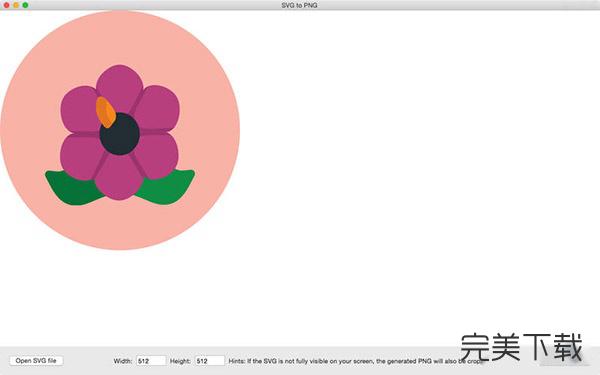Select the "Width:" label text
This screenshot has height=375, width=600.
[123, 361]
